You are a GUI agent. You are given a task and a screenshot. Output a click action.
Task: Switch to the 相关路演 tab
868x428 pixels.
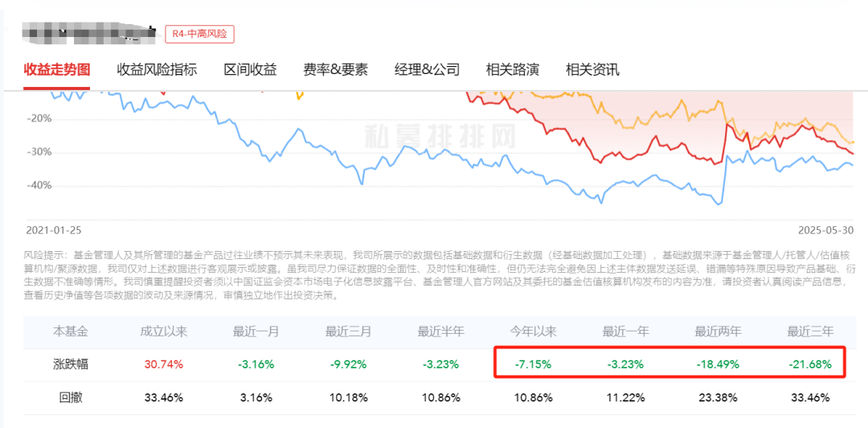(x=512, y=70)
